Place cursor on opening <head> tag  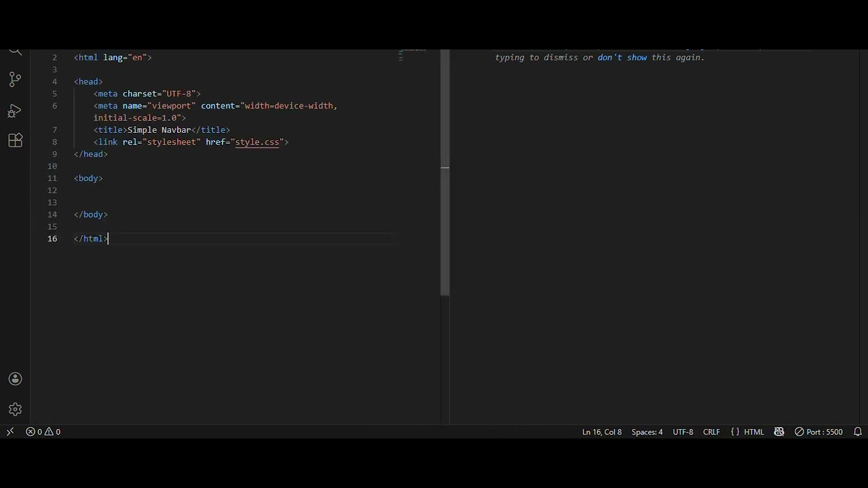click(x=88, y=82)
